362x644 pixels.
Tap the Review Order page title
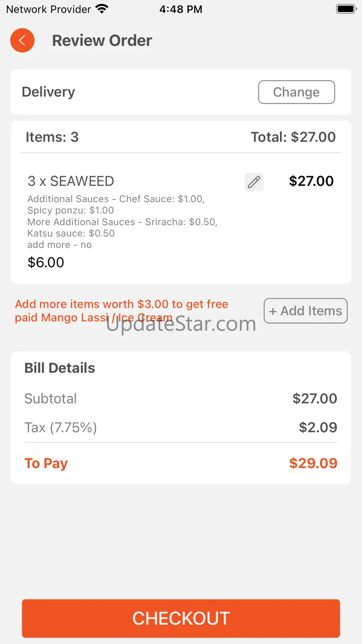[x=102, y=40]
